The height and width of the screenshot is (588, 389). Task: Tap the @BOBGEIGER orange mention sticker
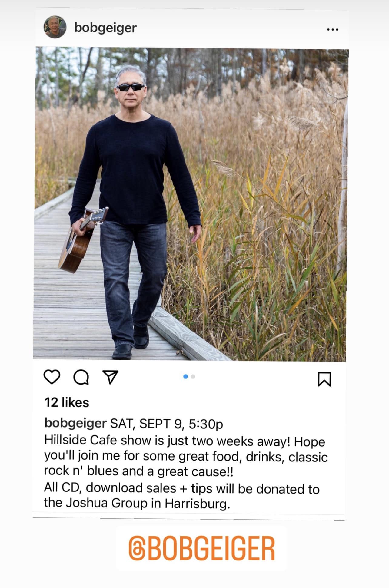coord(201,548)
